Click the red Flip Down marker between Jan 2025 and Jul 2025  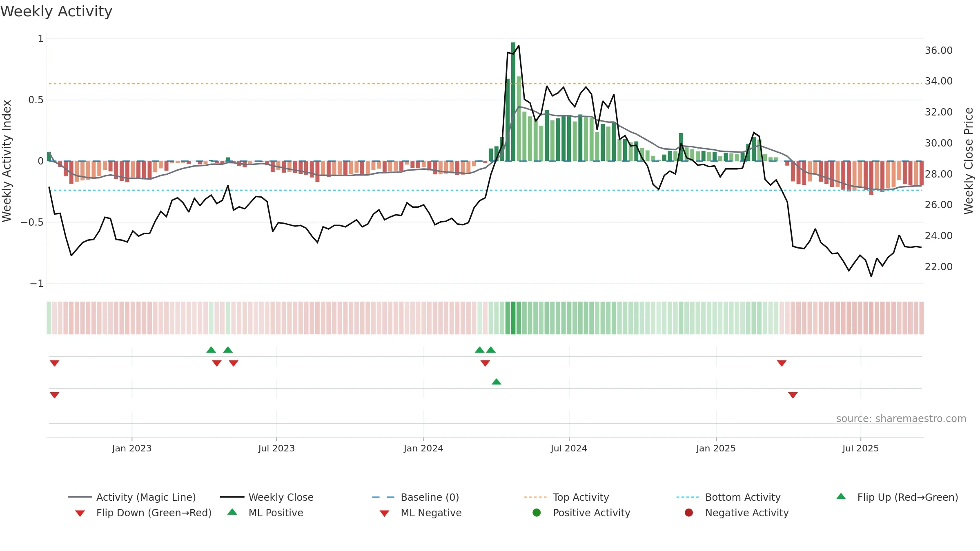coord(782,363)
